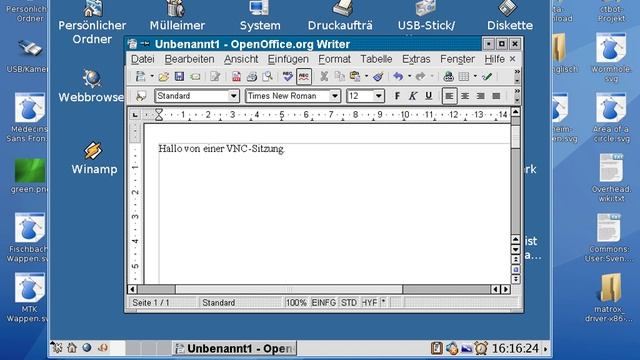
Task: Align paragraph right
Action: (480, 96)
